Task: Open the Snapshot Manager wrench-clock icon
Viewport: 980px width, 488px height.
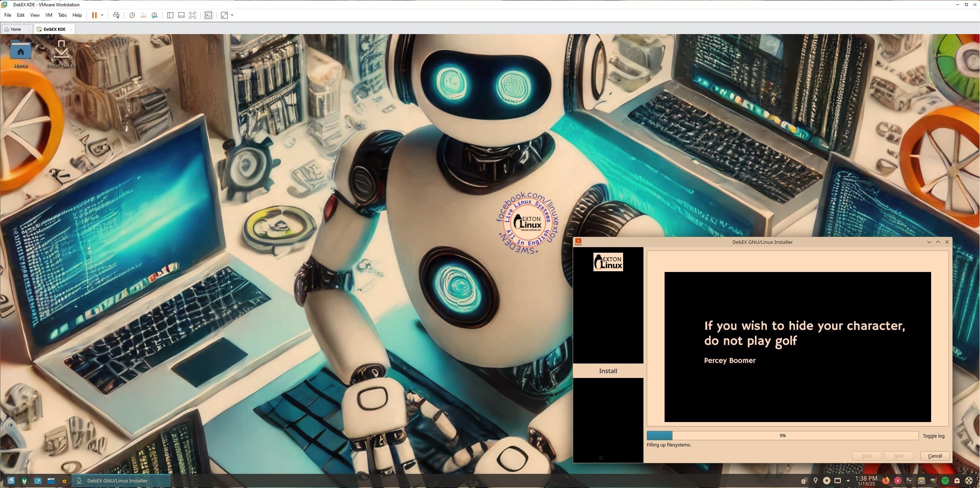Action: pos(154,15)
